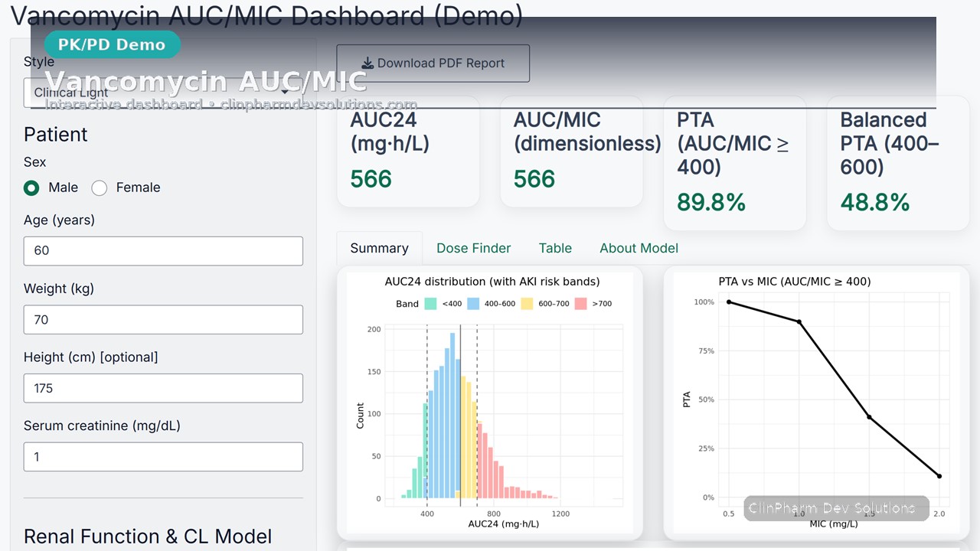Click the Download PDF Report button
Image resolution: width=980 pixels, height=551 pixels.
[433, 63]
